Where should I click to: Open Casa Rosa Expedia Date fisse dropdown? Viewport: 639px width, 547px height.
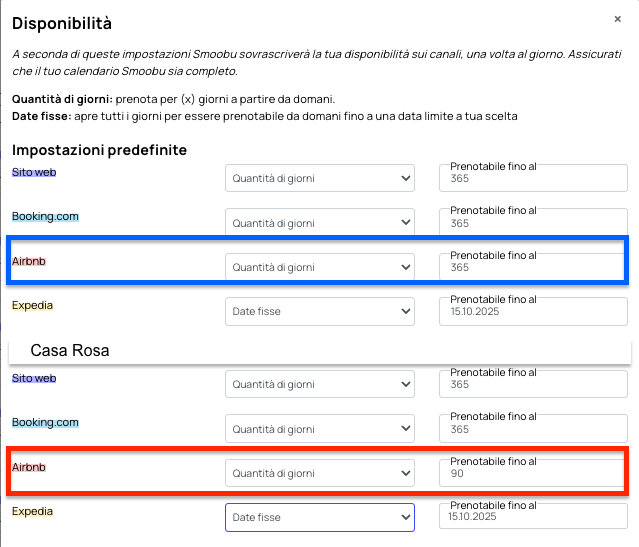pyautogui.click(x=320, y=517)
